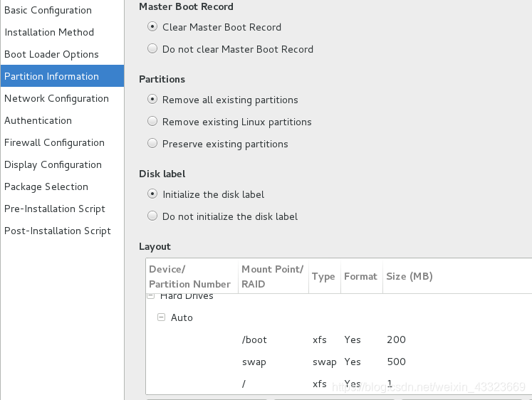This screenshot has height=400, width=532.
Task: Select Remove all existing partitions
Action: click(152, 99)
